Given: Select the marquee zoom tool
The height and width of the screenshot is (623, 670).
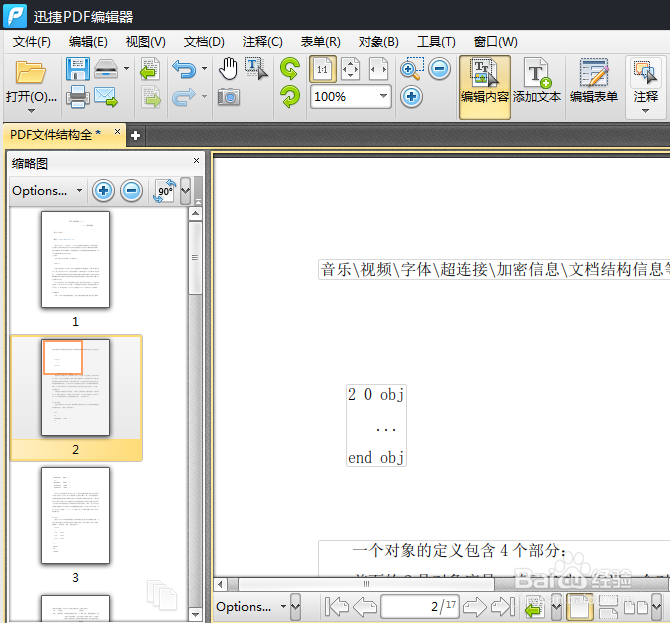Looking at the screenshot, I should click(x=411, y=69).
